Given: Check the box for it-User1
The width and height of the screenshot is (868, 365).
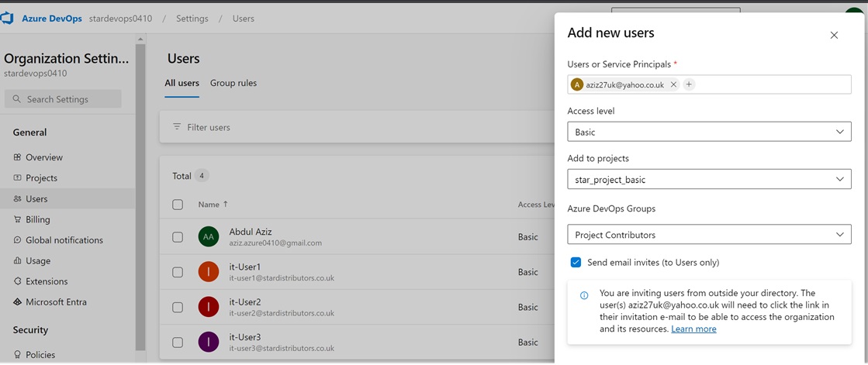Looking at the screenshot, I should 178,272.
